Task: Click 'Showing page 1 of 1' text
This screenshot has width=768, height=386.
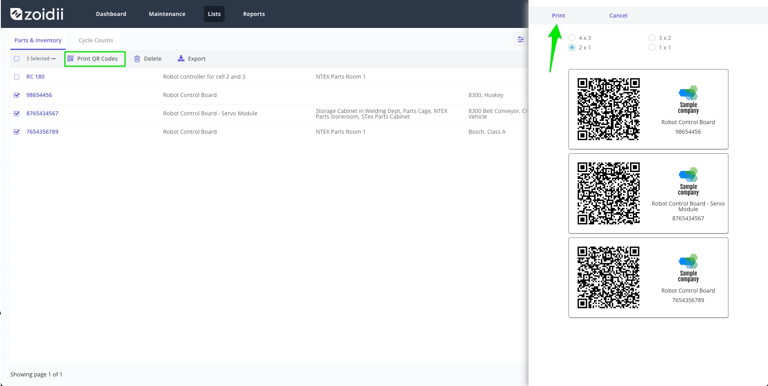Action: click(36, 374)
